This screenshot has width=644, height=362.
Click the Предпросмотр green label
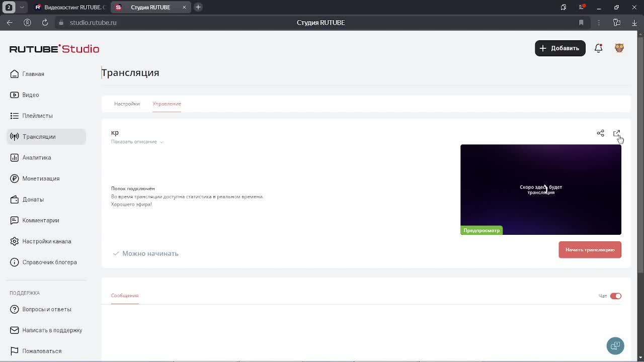tap(481, 230)
